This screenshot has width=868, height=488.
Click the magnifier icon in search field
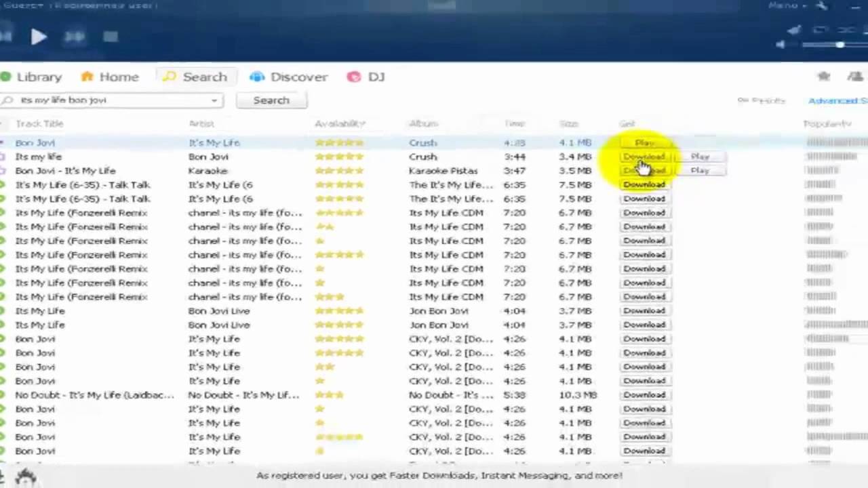tap(7, 100)
